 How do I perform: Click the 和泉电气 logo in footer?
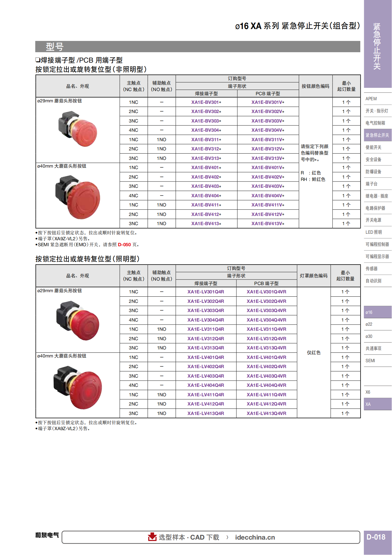[x=47, y=535]
